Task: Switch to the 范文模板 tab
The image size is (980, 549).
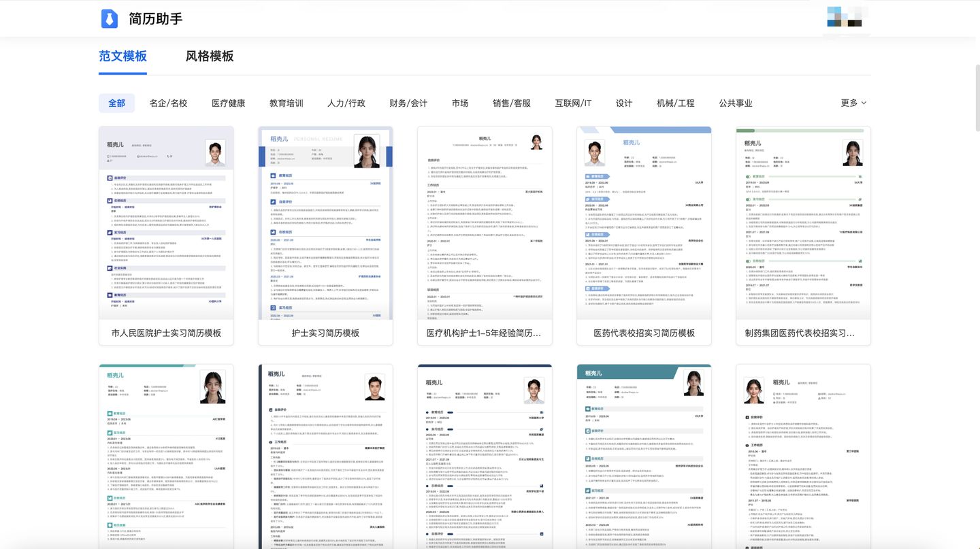Action: coord(122,56)
